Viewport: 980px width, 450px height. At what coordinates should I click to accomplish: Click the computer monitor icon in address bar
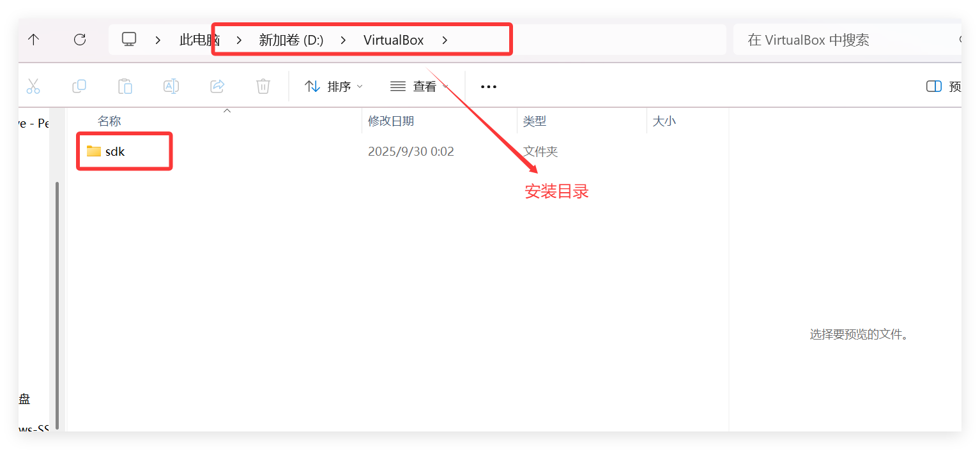129,40
